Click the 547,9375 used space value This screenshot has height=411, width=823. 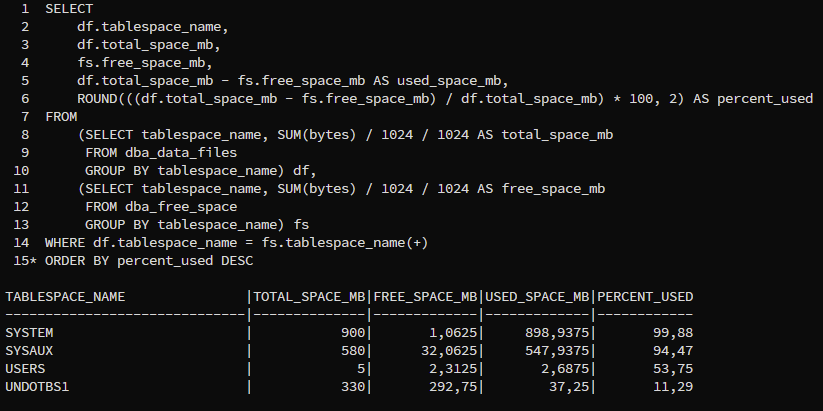click(x=556, y=351)
